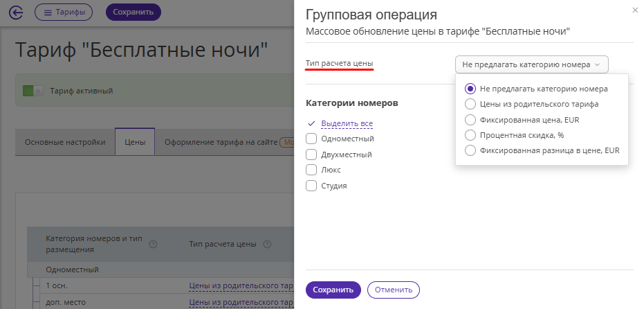
Task: Click the back arrow icon
Action: [16, 12]
